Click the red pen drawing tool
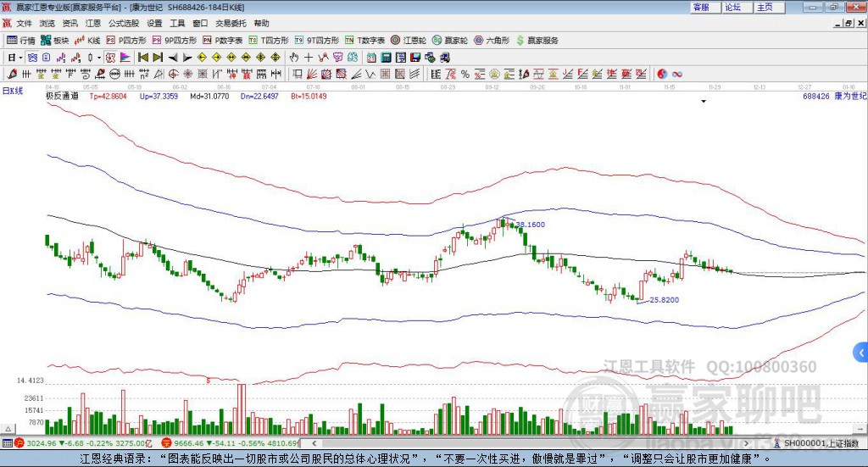 point(12,74)
